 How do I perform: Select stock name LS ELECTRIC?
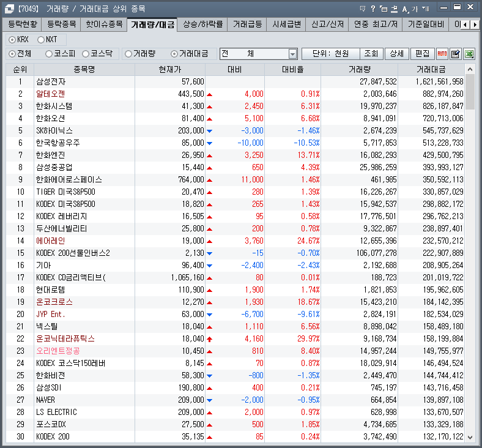tap(56, 413)
